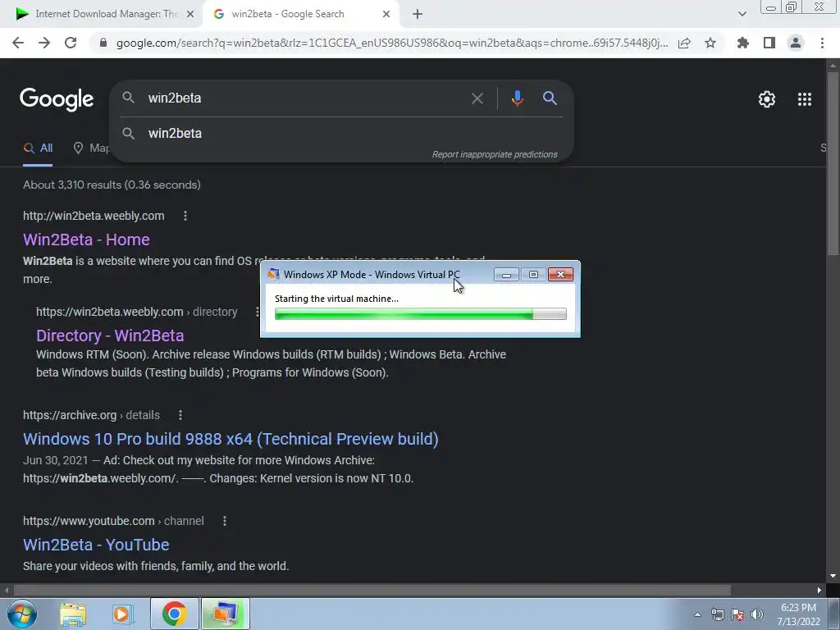Click the address bar URL
This screenshot has width=840, height=630.
pyautogui.click(x=392, y=43)
